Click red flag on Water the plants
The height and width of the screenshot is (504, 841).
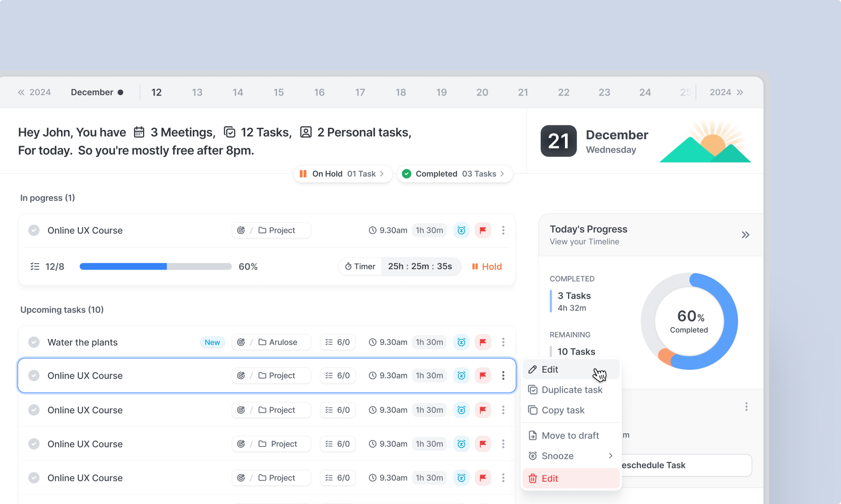[x=483, y=342]
